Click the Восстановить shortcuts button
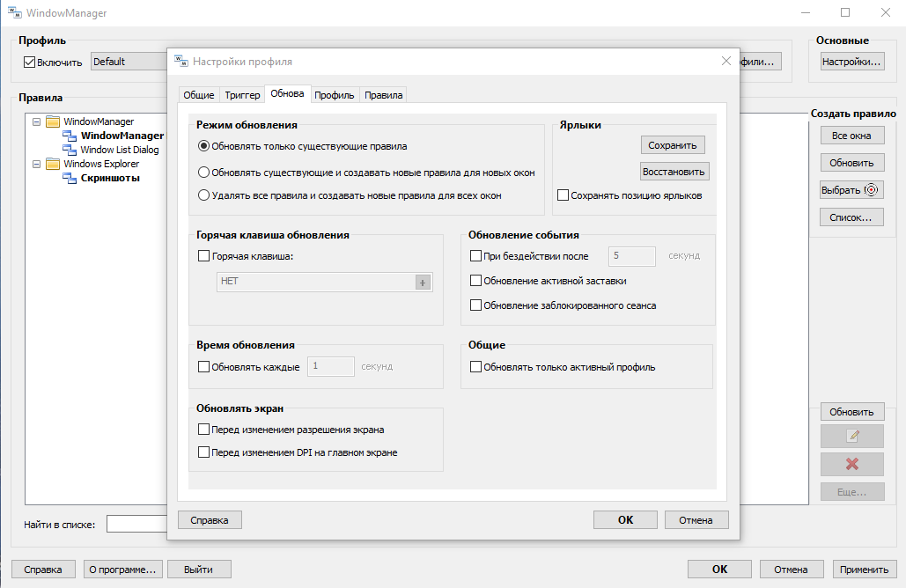The image size is (906, 588). (x=674, y=172)
